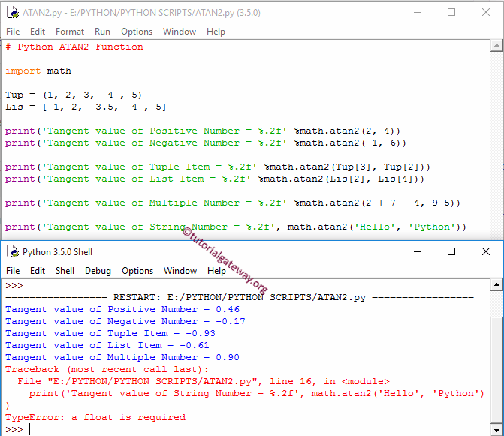The image size is (504, 436).
Task: Click traceback 'File ... line 16, in <module>' line
Action: click(204, 382)
